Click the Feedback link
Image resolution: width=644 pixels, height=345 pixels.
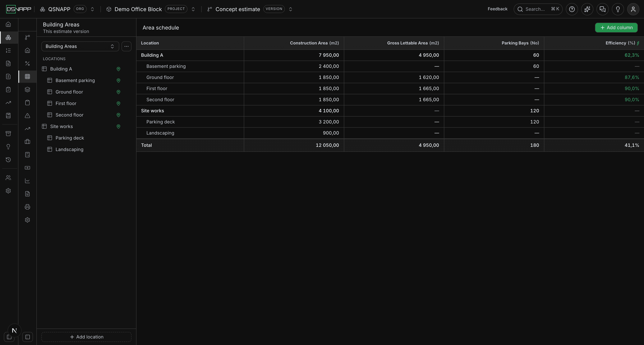(498, 9)
